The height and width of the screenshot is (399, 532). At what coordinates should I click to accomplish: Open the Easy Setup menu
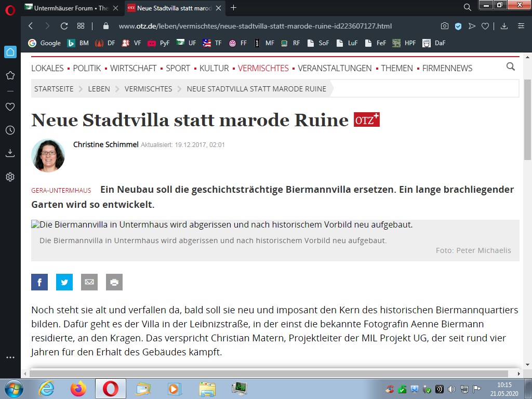[521, 26]
